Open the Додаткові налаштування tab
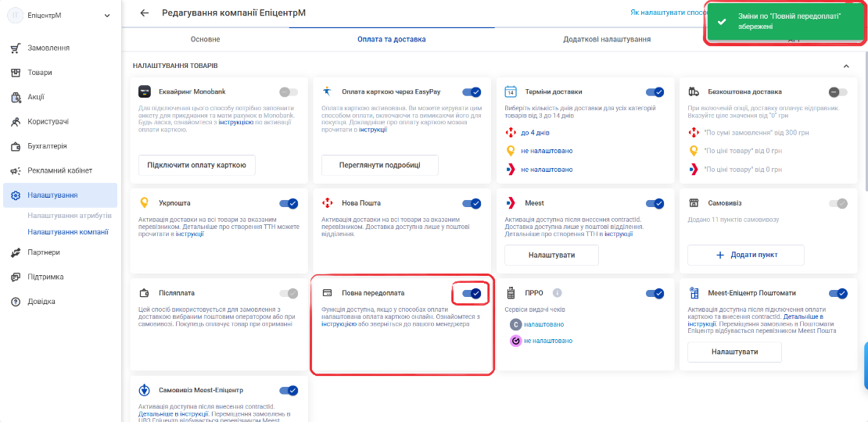The width and height of the screenshot is (868, 422). (x=607, y=39)
